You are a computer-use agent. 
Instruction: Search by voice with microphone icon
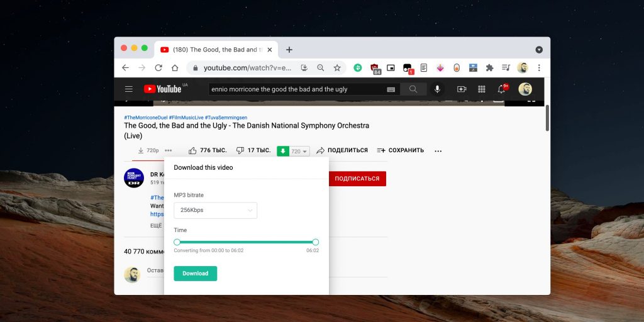point(438,89)
